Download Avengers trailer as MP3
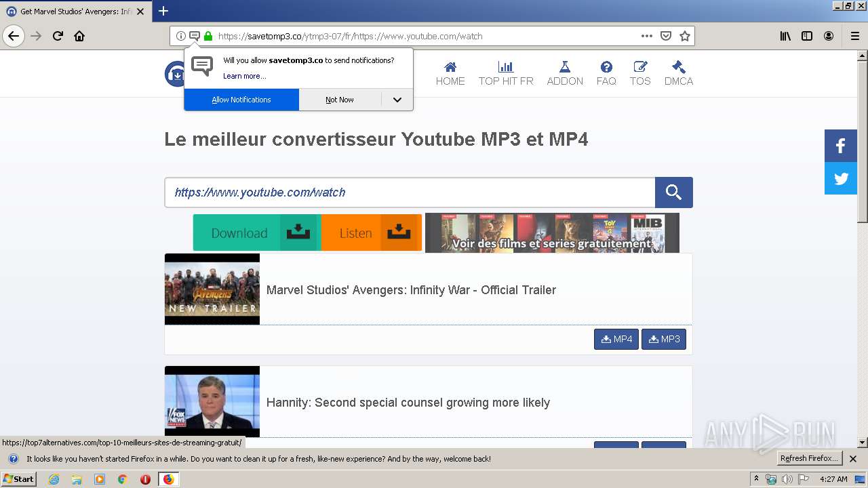868x488 pixels. [x=664, y=339]
